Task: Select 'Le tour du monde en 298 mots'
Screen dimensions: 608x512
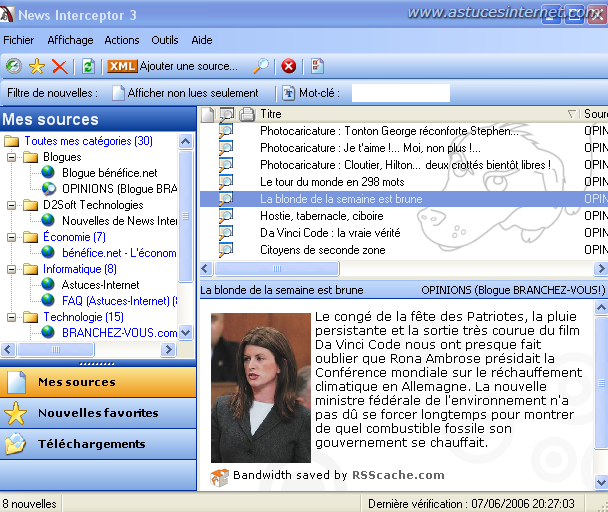Action: coord(332,182)
